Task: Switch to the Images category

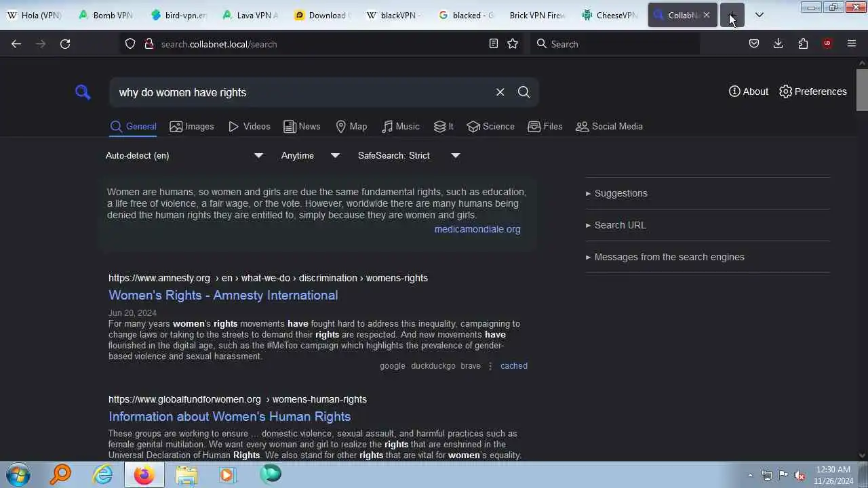Action: 192,126
